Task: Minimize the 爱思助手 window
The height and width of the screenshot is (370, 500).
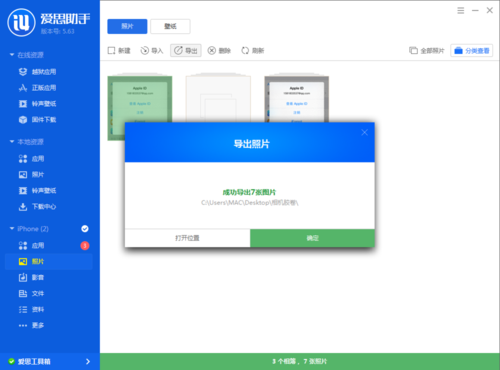Action: [475, 11]
